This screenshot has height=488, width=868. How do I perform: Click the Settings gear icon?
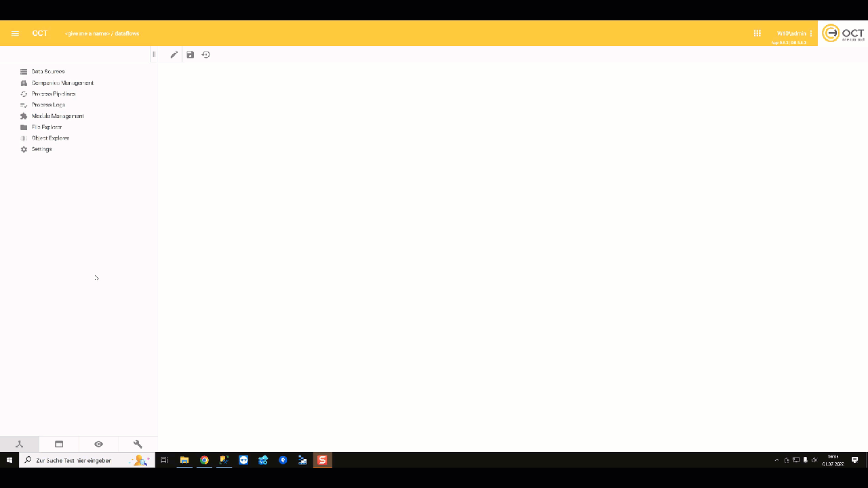(24, 149)
